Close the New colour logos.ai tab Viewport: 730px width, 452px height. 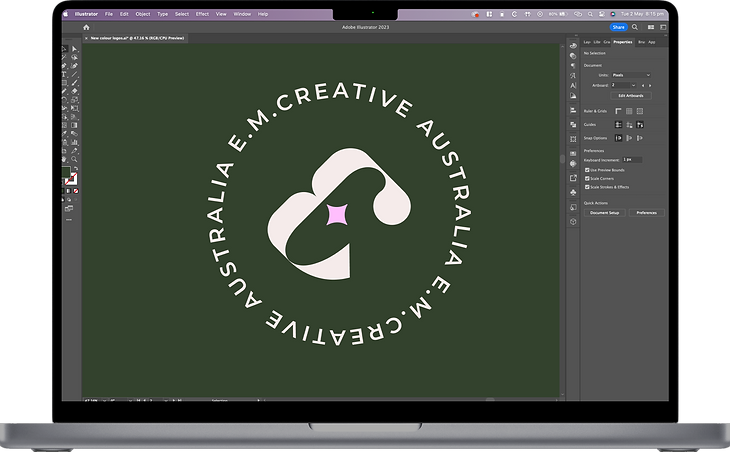(x=86, y=38)
